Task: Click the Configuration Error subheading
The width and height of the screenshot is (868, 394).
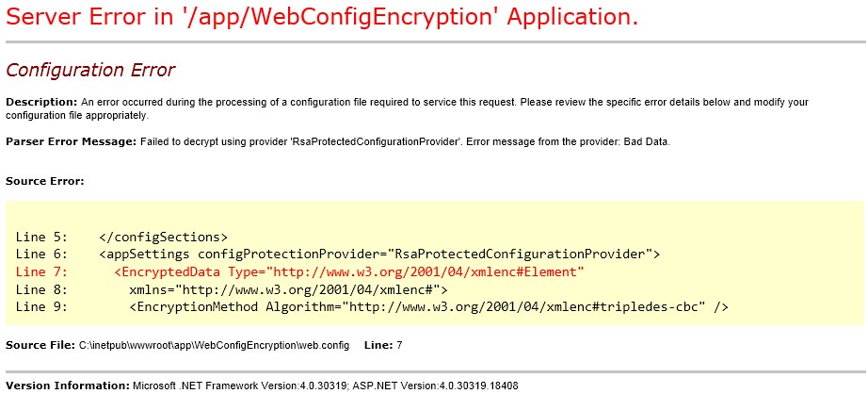Action: click(90, 71)
